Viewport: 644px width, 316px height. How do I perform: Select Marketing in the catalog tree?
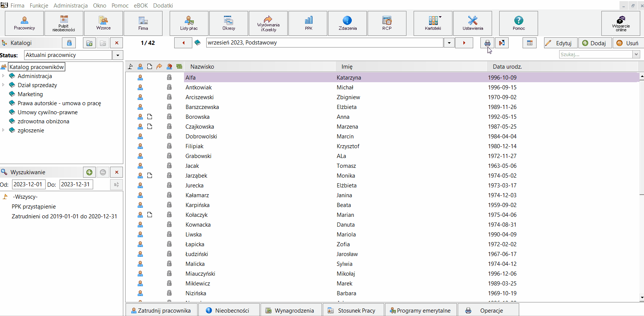[x=30, y=94]
